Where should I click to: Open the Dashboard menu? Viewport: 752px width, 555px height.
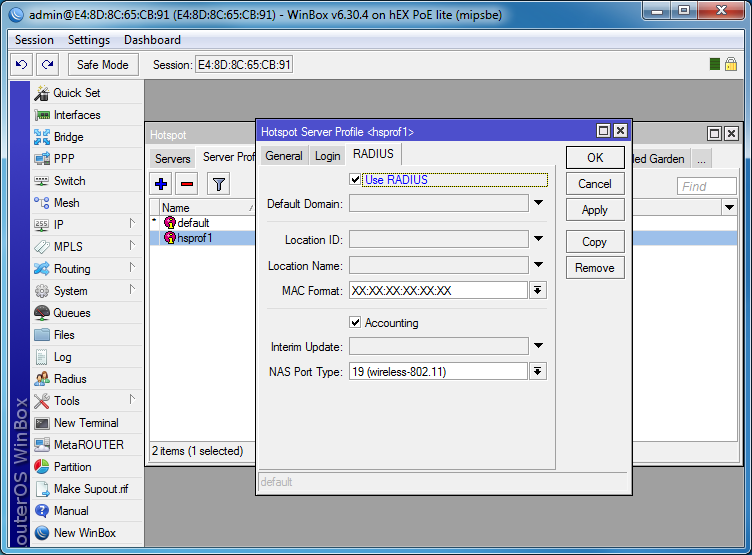(x=152, y=40)
